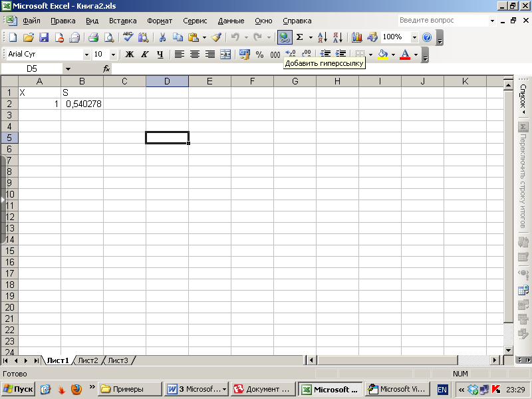Open a file with folder icon
This screenshot has height=399, width=532.
tap(29, 37)
